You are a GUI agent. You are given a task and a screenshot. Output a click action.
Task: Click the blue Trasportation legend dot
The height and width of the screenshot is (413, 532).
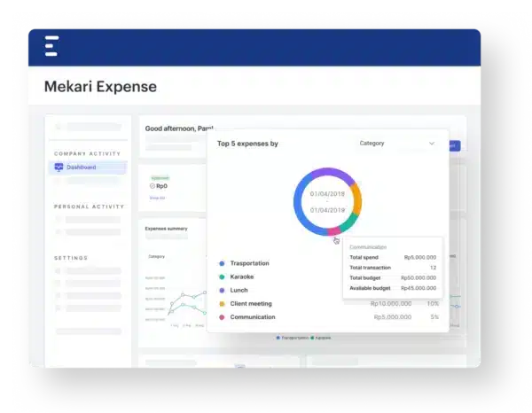(222, 263)
